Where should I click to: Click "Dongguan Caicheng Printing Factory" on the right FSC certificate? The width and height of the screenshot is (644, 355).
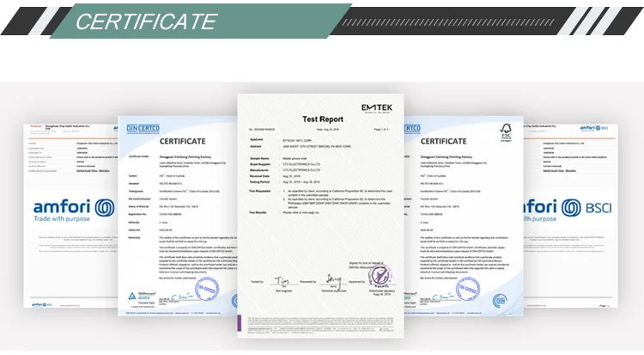446,156
